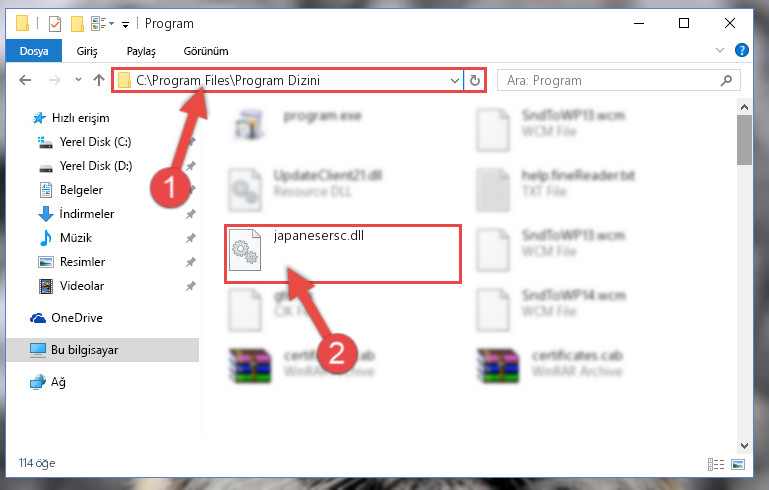This screenshot has height=490, width=769.
Task: Click the vertical scrollbar thumb
Action: [744, 140]
